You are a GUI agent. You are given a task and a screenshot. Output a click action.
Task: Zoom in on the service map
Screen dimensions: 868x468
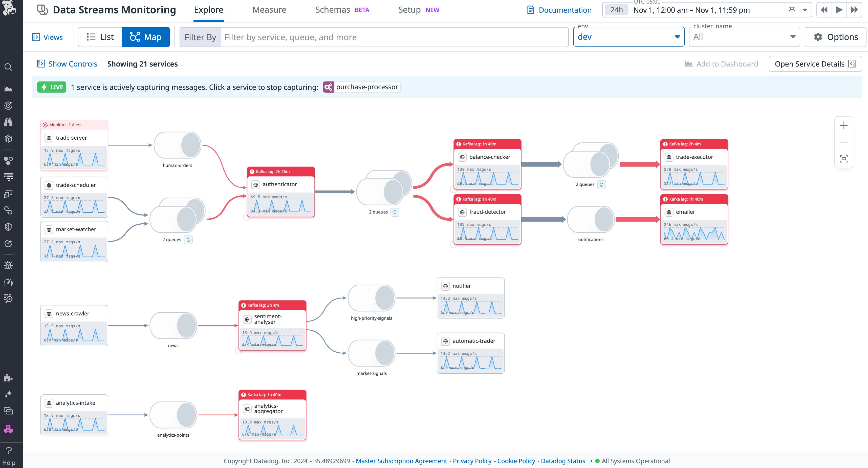[x=844, y=125]
